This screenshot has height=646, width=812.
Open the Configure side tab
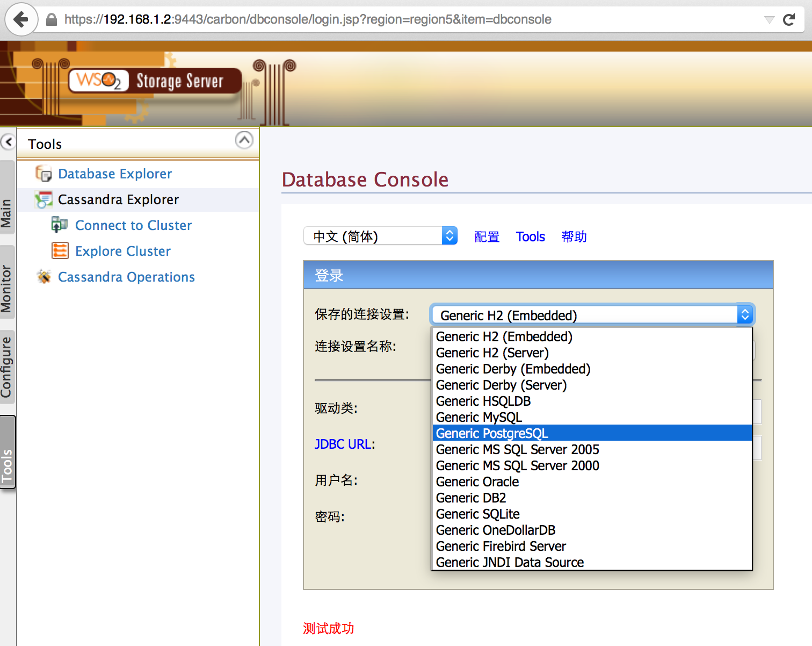click(x=6, y=367)
